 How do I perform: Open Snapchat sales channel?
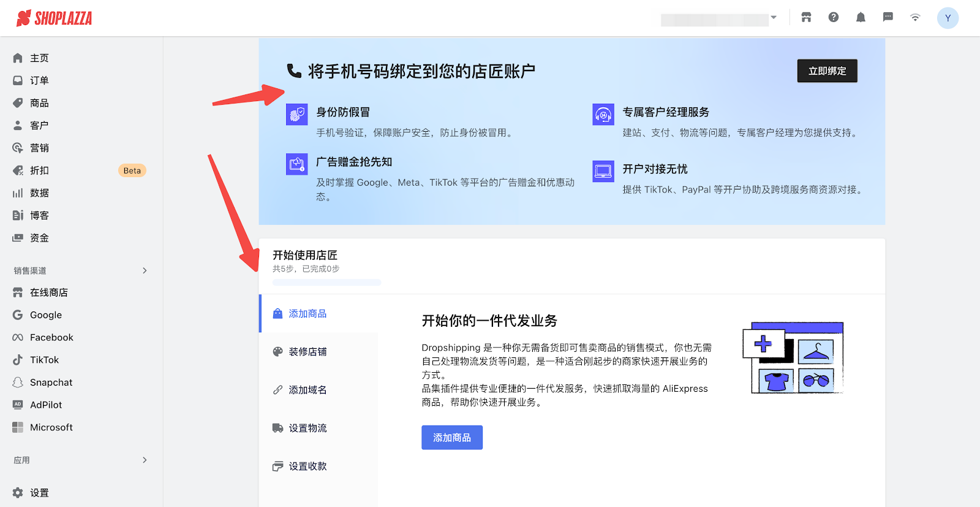(51, 383)
